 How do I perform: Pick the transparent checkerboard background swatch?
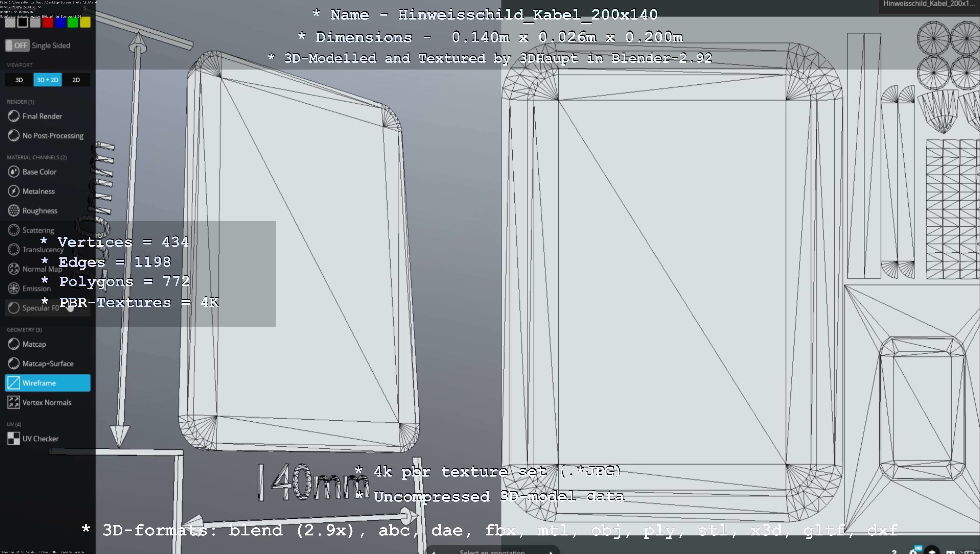[x=10, y=23]
